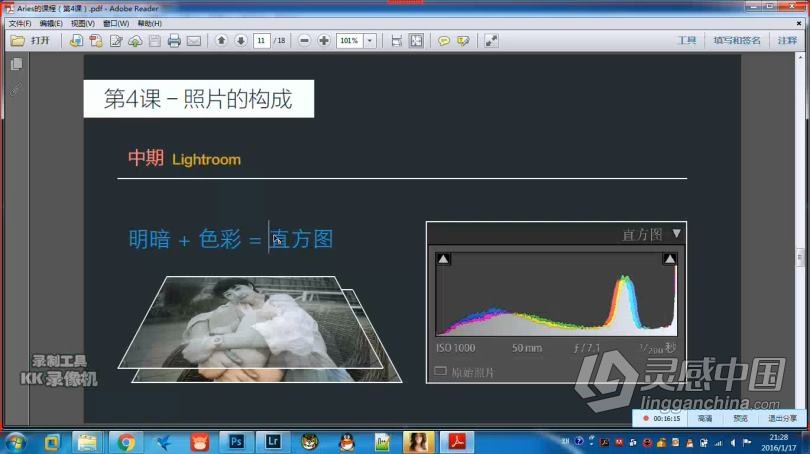Click the cloud upload icon

[x=135, y=40]
